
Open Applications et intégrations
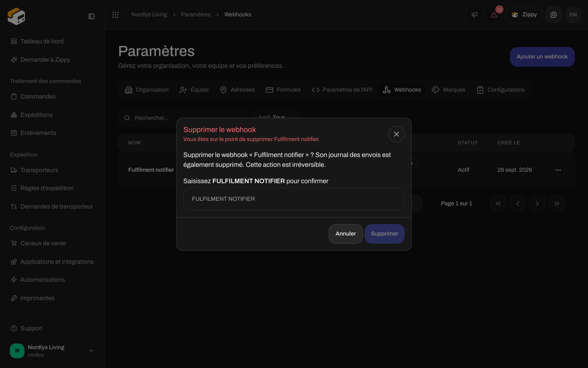pos(52,262)
